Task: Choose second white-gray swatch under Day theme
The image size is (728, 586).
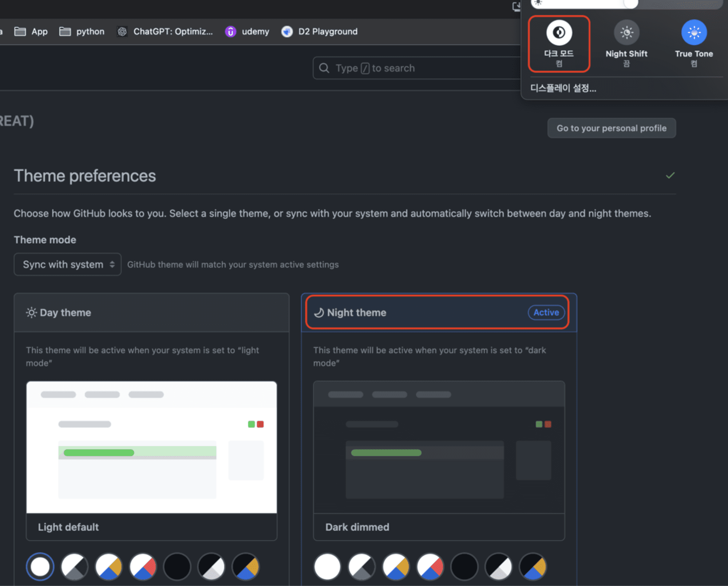Action: pyautogui.click(x=74, y=567)
